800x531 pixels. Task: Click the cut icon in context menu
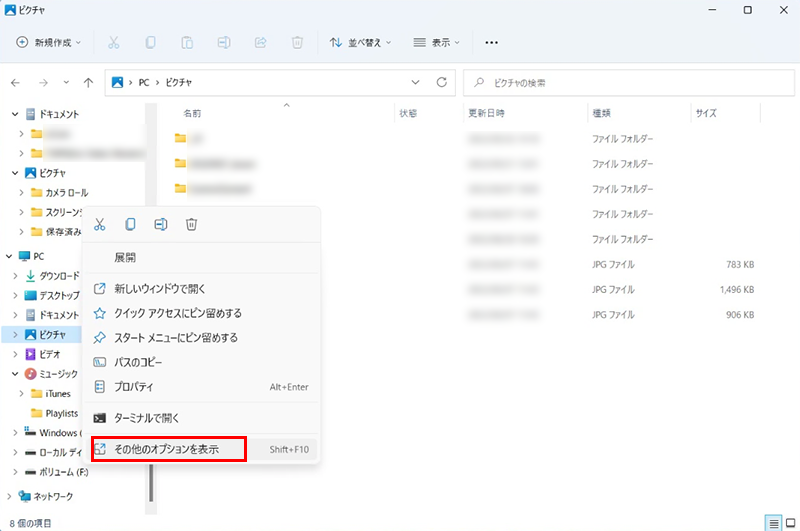pos(100,225)
